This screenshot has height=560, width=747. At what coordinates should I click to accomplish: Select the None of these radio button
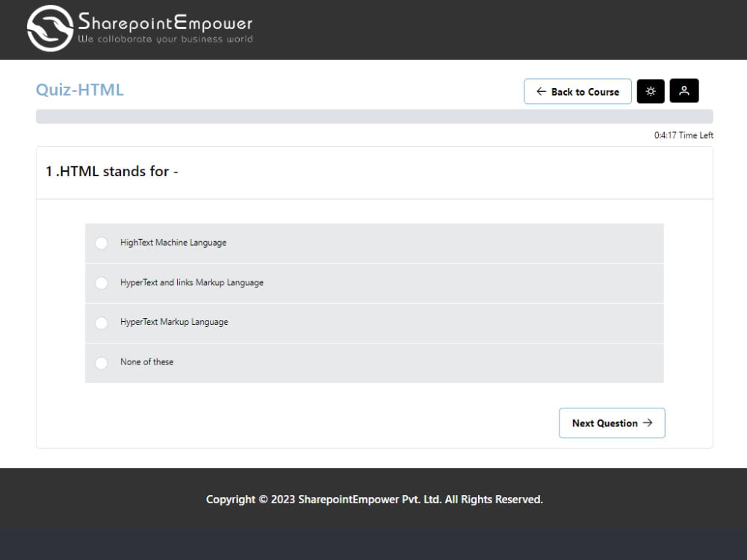click(x=101, y=363)
